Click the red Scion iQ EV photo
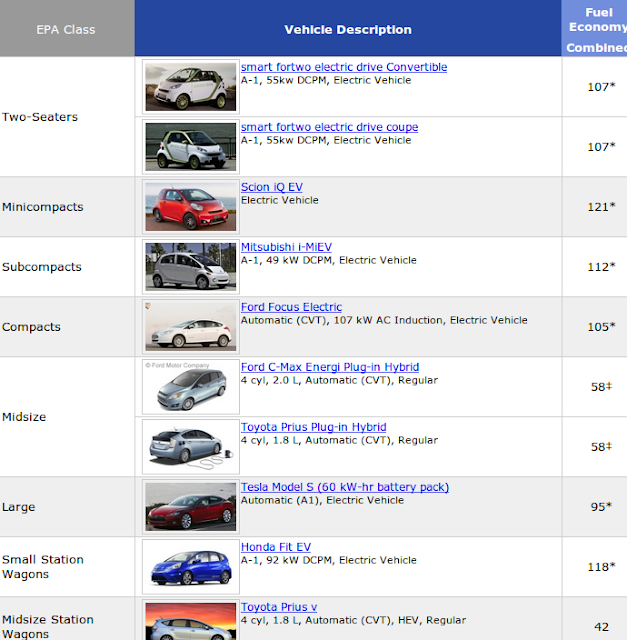This screenshot has width=627, height=640. point(191,207)
